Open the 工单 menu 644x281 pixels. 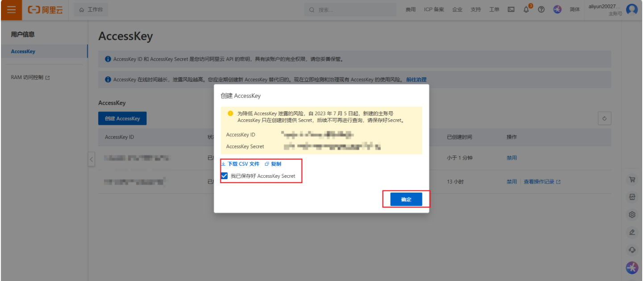pyautogui.click(x=494, y=10)
